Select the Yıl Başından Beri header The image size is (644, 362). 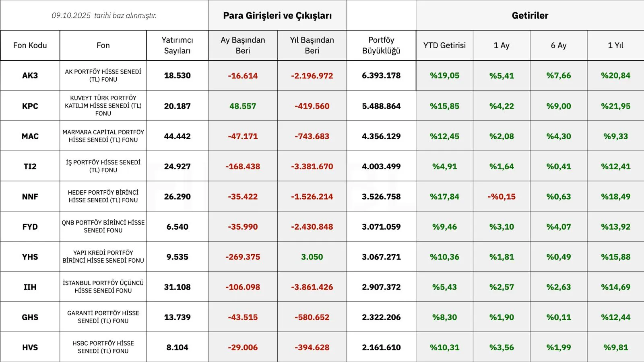(x=312, y=45)
